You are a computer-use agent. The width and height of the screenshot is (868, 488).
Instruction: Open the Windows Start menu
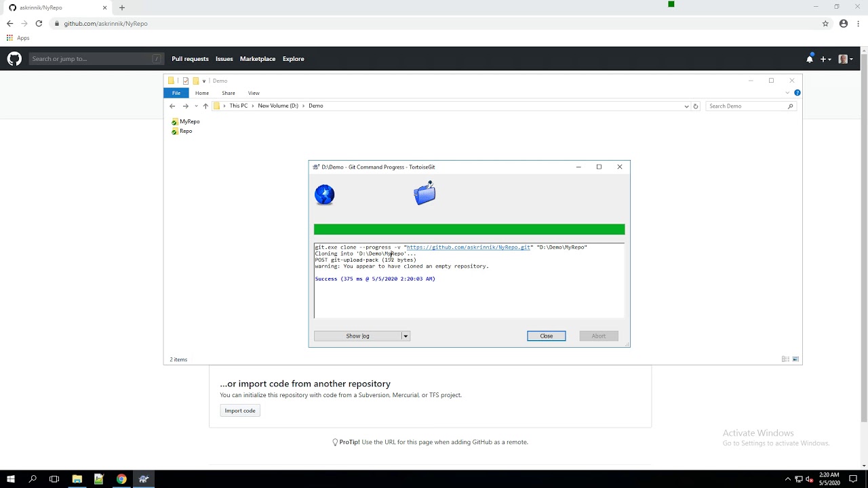point(11,479)
